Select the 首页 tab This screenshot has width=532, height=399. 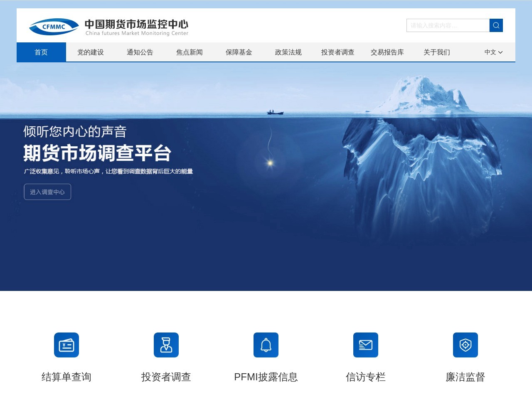pos(41,52)
